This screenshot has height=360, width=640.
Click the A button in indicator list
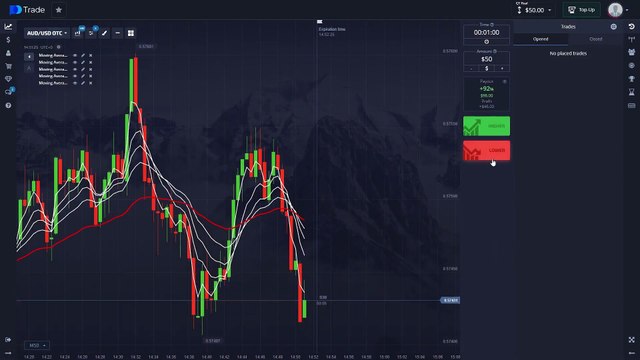point(29,69)
